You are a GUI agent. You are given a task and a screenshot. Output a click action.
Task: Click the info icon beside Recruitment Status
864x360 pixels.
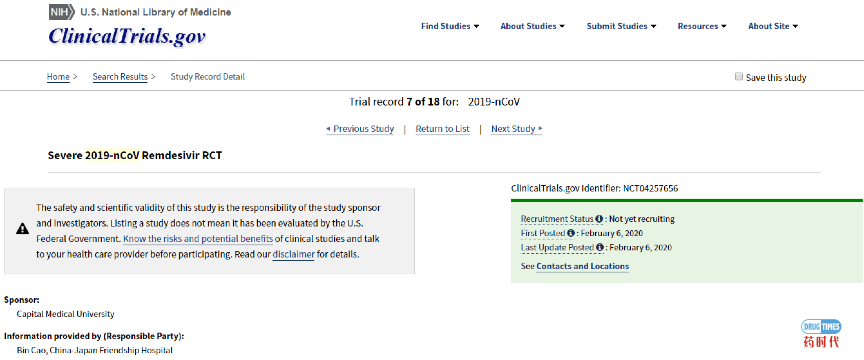(599, 219)
